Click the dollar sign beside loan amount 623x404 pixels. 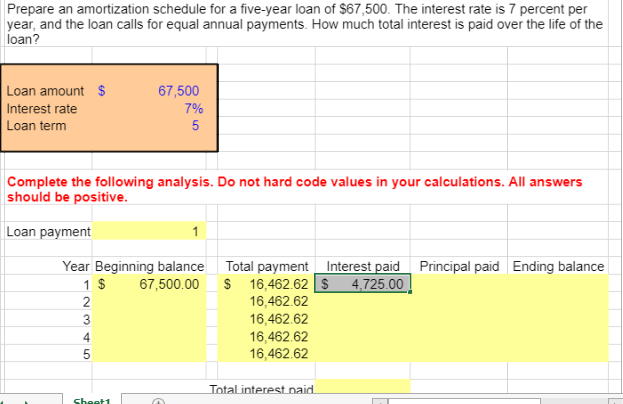click(102, 91)
